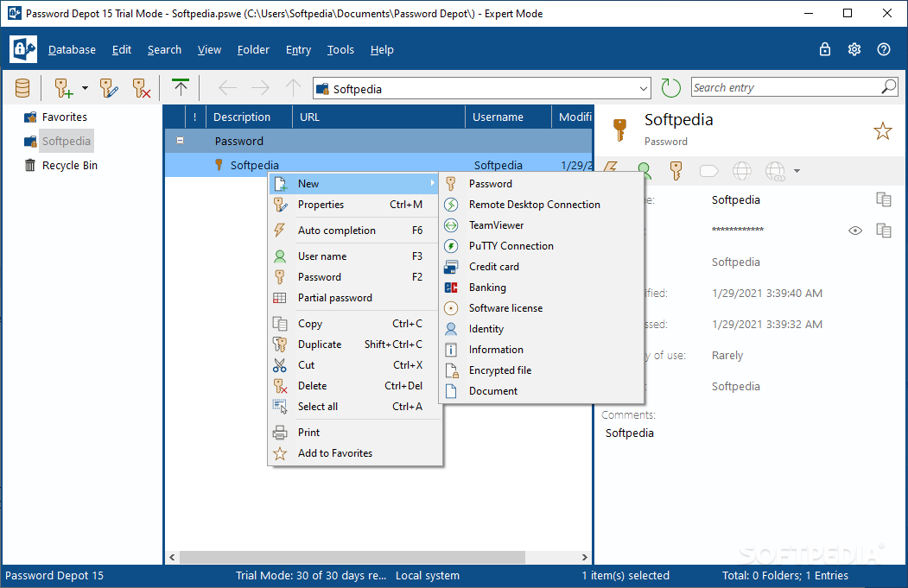Open the Softpedia folder path dropdown

tap(643, 88)
